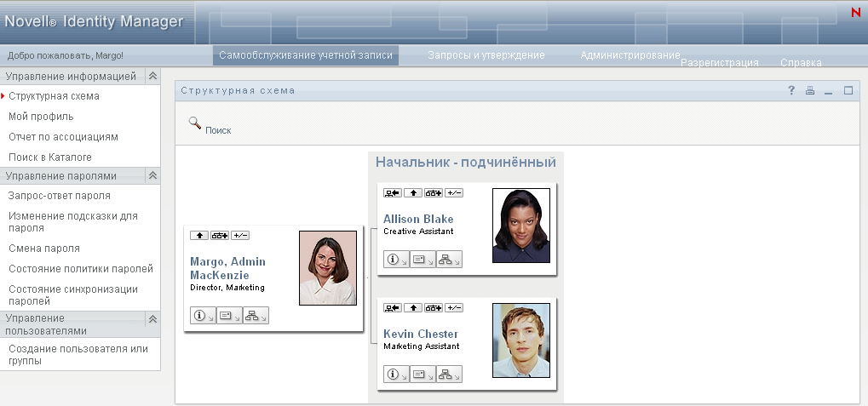
Task: Click Allison Blake's org chart actions icon
Action: [449, 259]
